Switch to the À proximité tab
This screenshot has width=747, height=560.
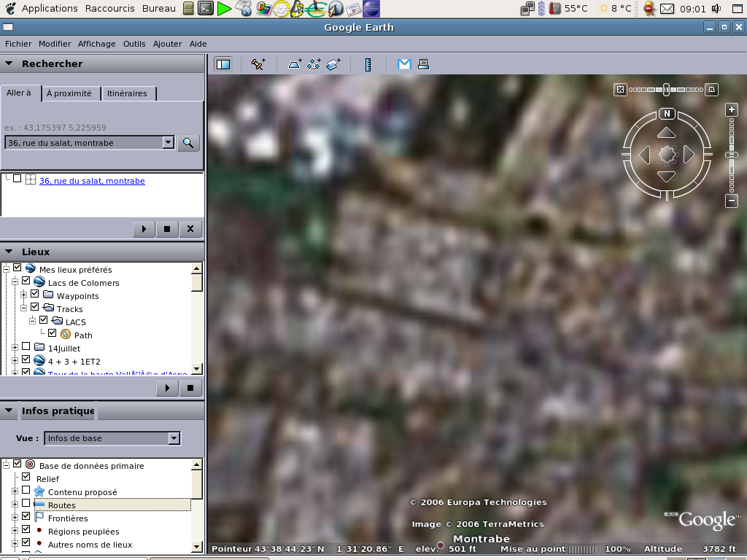coord(69,93)
